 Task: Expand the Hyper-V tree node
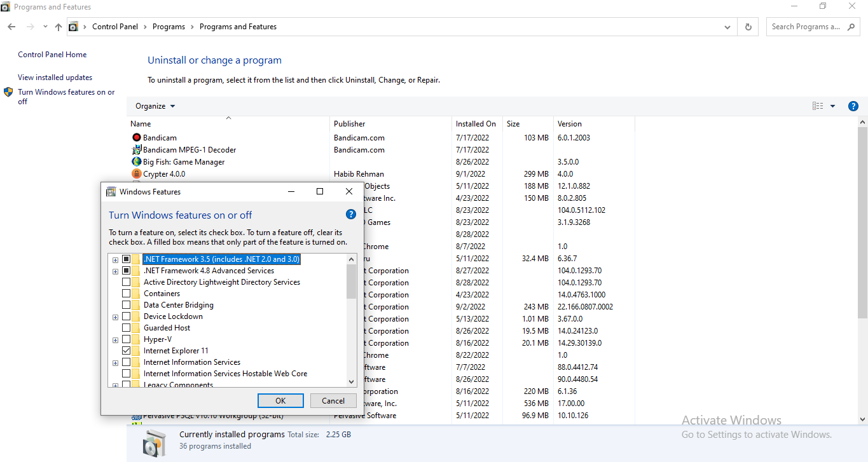click(115, 340)
